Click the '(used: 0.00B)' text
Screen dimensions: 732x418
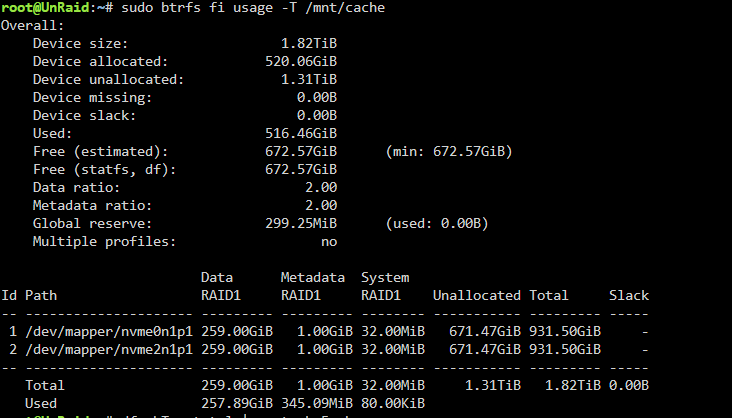437,224
